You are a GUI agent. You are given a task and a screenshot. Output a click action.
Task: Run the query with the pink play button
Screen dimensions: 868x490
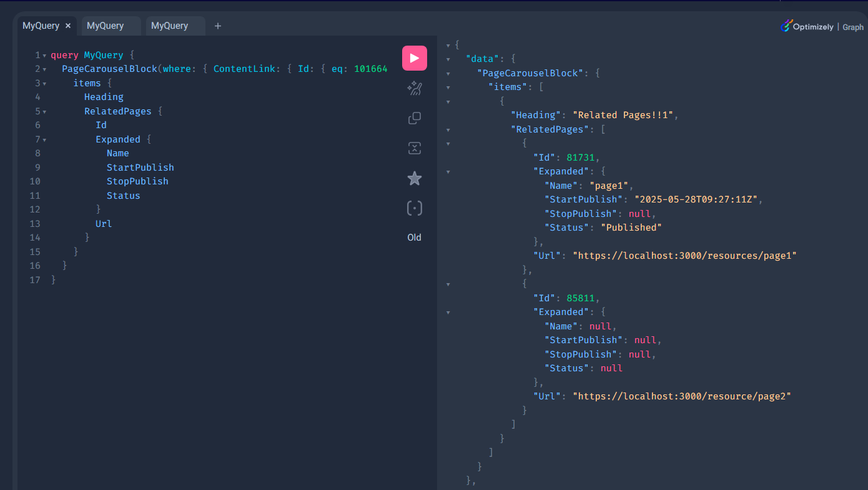coord(414,58)
